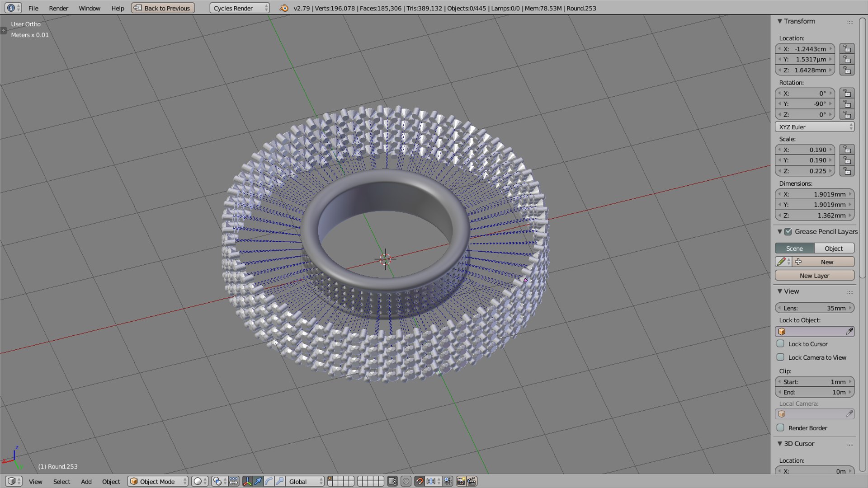Toggle the snap magnet icon
Image resolution: width=868 pixels, height=488 pixels.
419,482
